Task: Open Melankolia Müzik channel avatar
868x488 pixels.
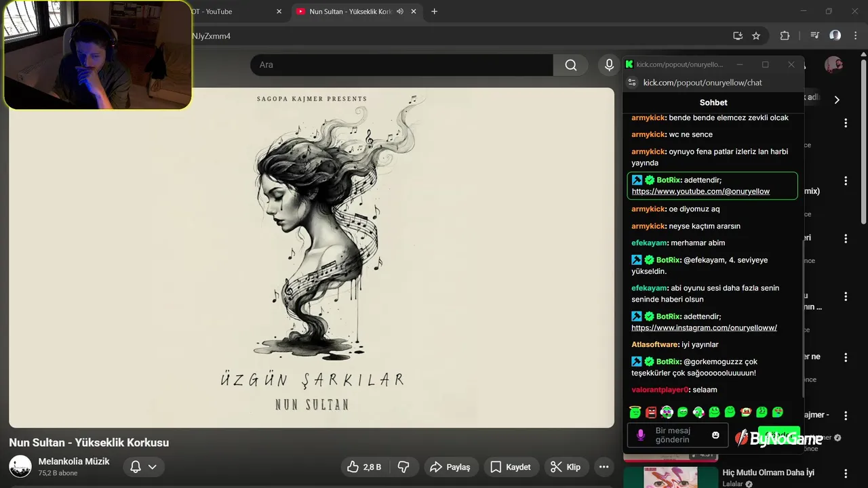Action: point(20,466)
